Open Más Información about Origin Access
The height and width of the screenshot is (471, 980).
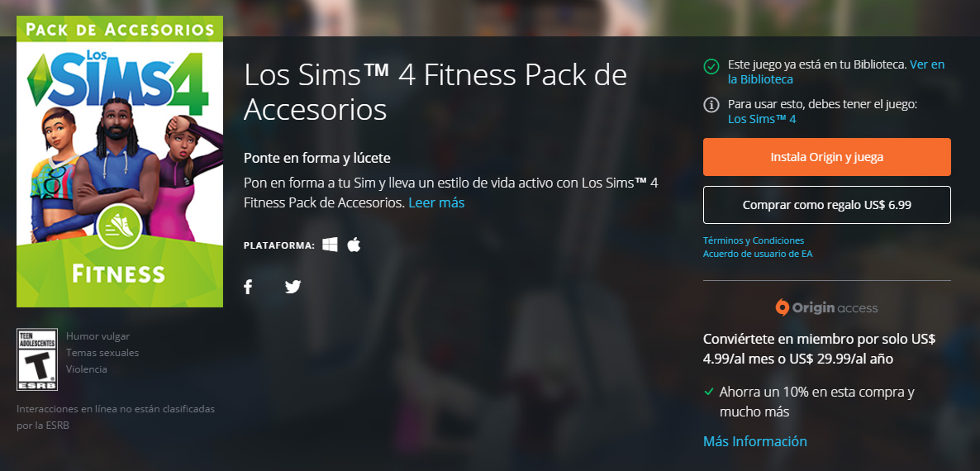click(x=755, y=441)
